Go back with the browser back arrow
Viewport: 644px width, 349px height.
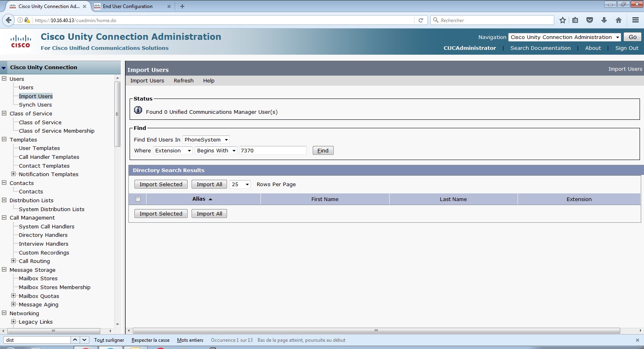click(8, 20)
